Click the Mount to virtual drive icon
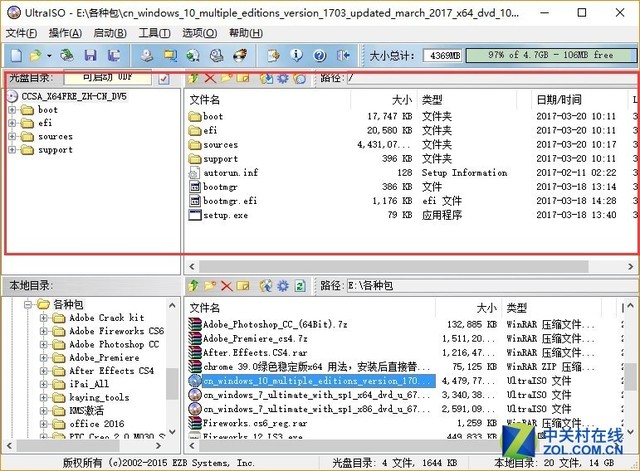Image resolution: width=640 pixels, height=471 pixels. click(x=217, y=55)
